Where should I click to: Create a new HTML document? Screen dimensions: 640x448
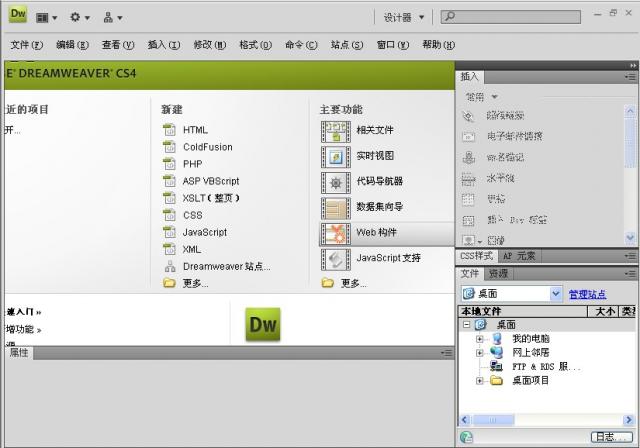click(186, 130)
